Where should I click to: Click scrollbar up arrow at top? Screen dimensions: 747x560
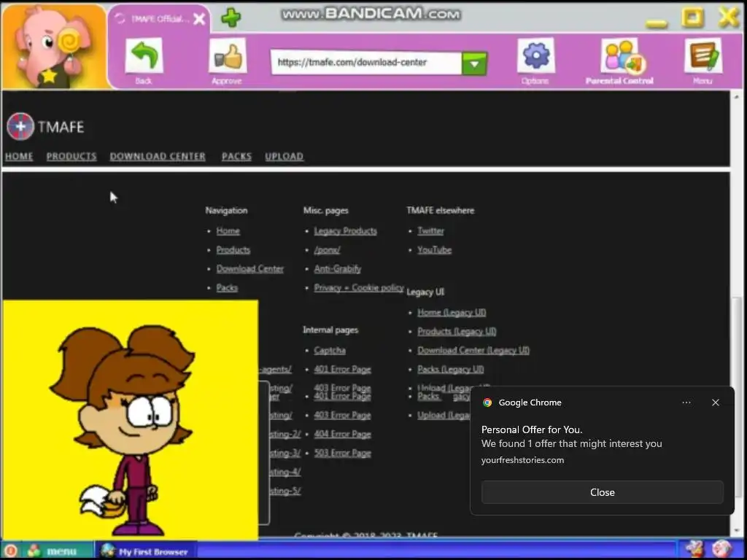[x=737, y=97]
